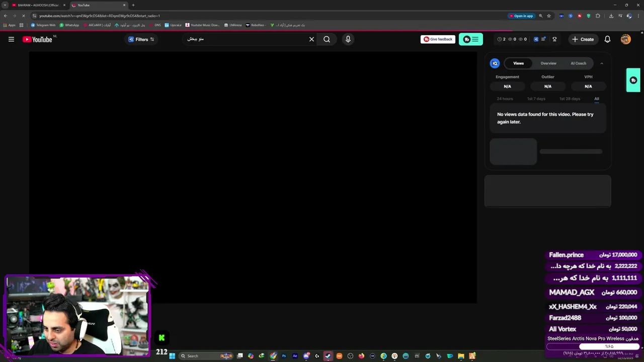Switch to the AI Coach tab

coord(578,63)
